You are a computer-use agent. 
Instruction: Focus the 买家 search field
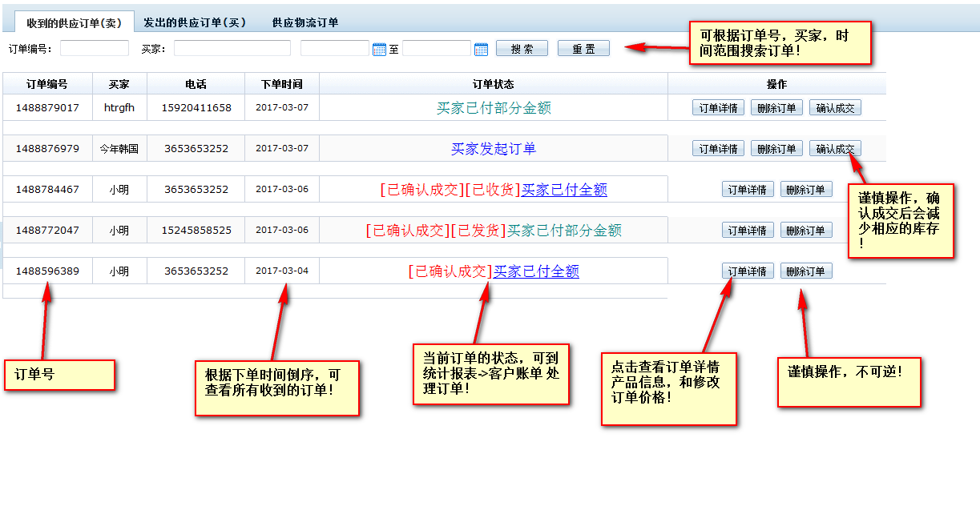click(232, 49)
